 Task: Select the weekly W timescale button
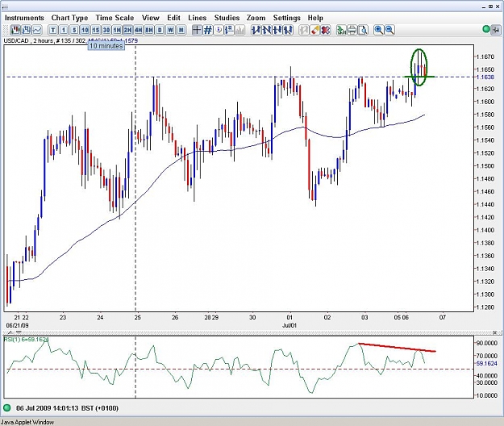tap(170, 30)
